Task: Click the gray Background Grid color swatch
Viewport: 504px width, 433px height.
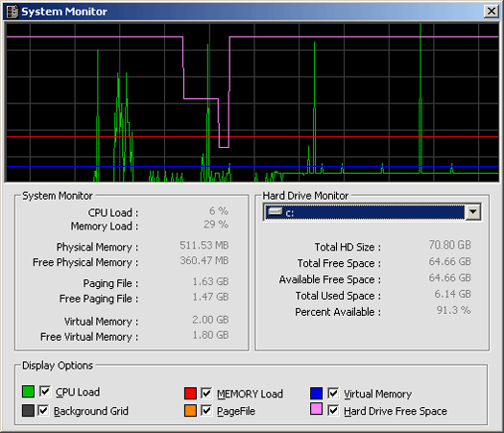Action: pos(28,411)
